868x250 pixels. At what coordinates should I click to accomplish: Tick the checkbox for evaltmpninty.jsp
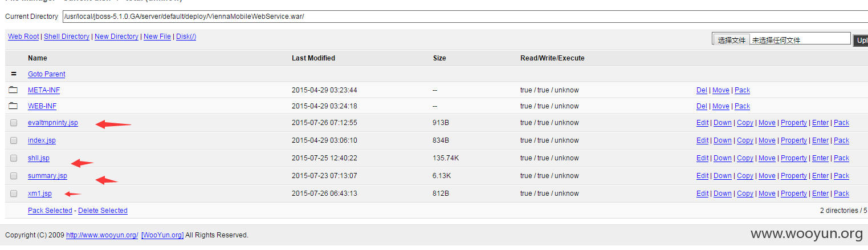[x=14, y=123]
